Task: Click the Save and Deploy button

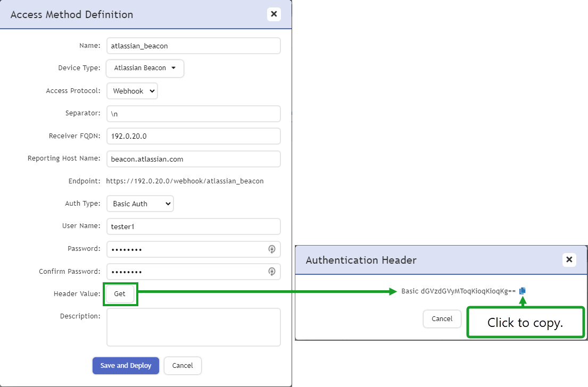Action: pos(126,366)
